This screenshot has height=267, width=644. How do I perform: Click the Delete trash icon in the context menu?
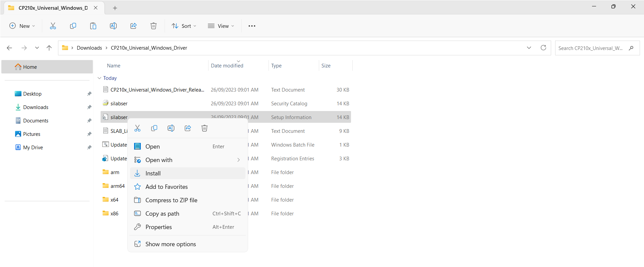pyautogui.click(x=204, y=128)
